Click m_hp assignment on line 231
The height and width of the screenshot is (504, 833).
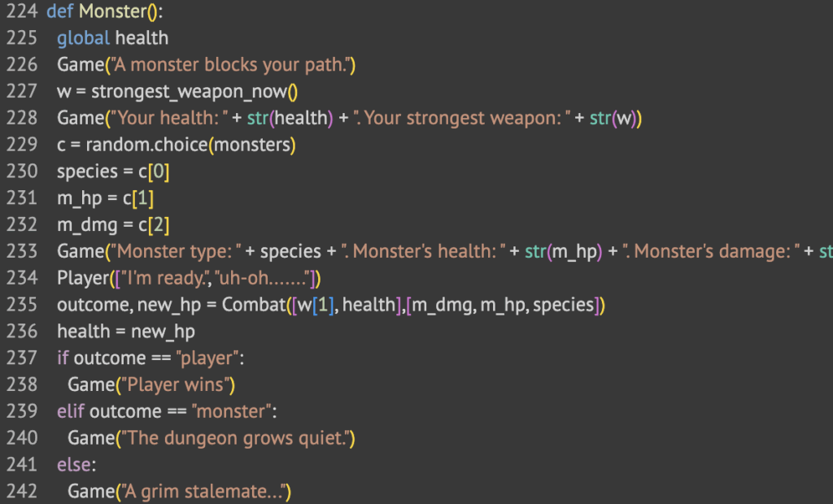point(76,198)
